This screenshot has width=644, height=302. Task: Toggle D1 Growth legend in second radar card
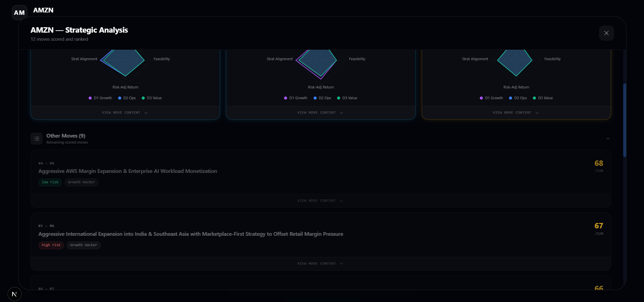(295, 98)
